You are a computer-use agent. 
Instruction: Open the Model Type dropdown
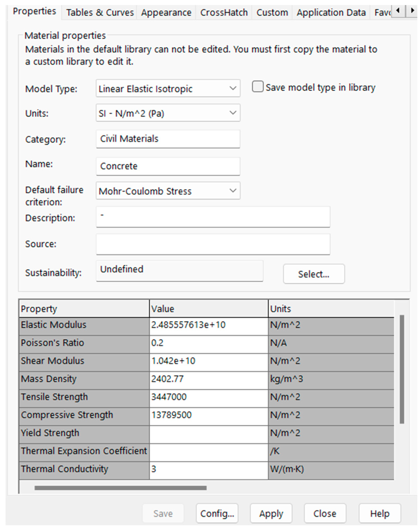(168, 88)
